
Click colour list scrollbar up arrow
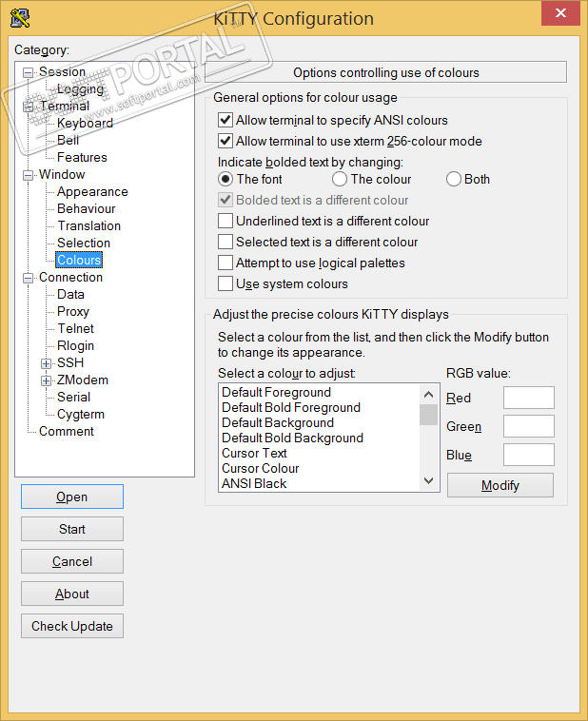[428, 395]
